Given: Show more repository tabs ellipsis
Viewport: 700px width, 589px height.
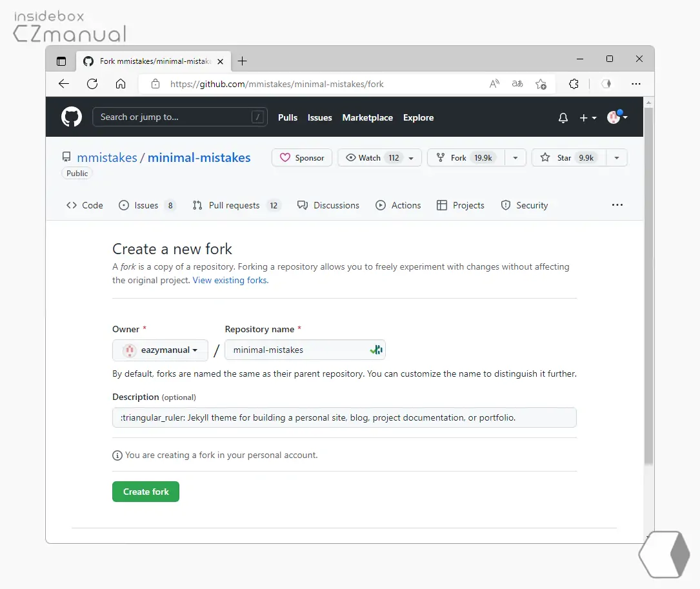Looking at the screenshot, I should point(617,205).
